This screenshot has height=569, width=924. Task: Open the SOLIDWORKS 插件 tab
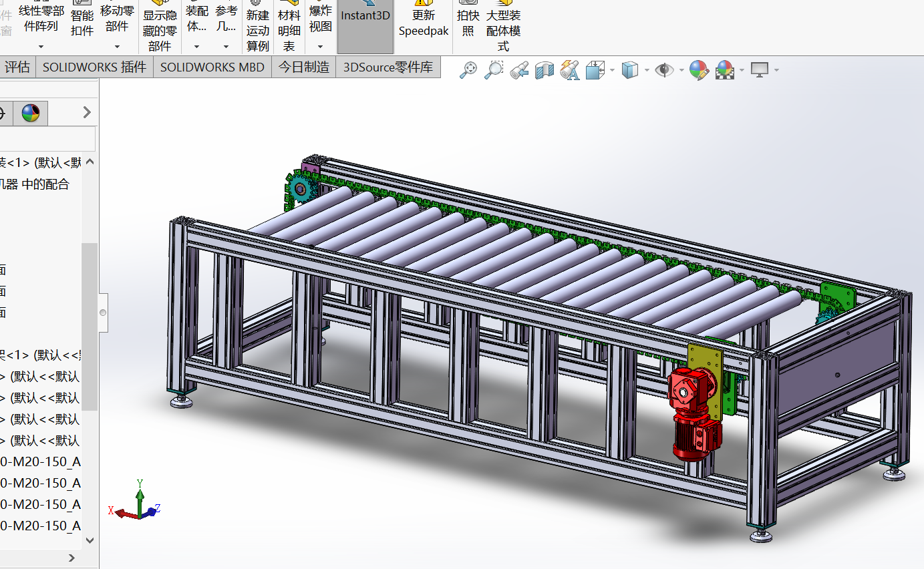94,67
